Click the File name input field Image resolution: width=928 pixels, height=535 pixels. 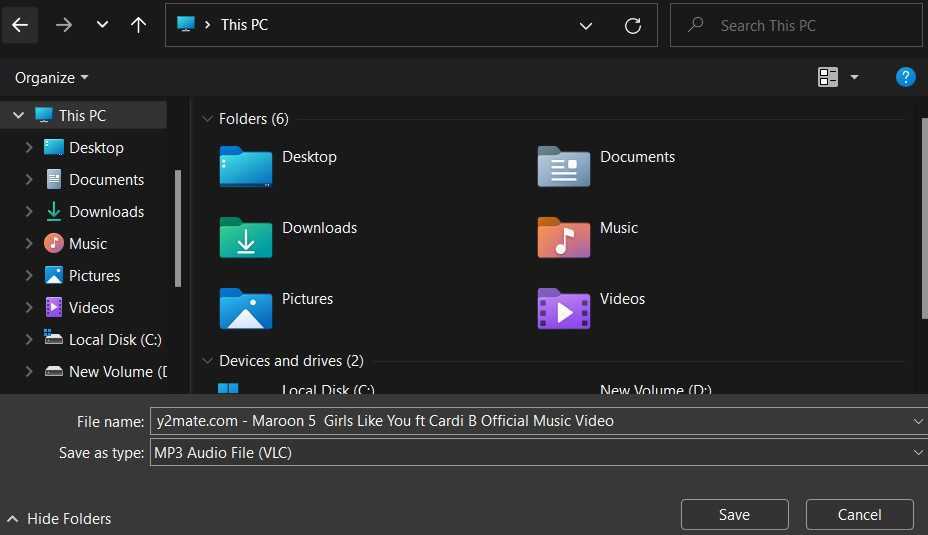click(539, 421)
